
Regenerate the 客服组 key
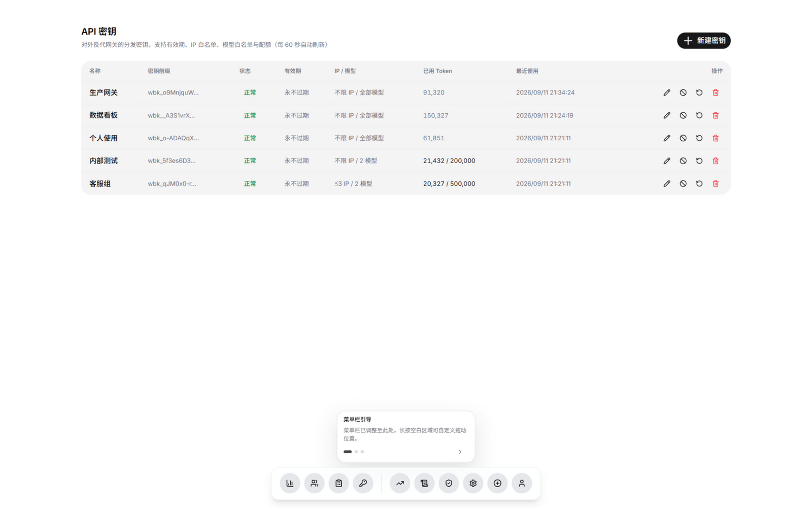pyautogui.click(x=699, y=184)
